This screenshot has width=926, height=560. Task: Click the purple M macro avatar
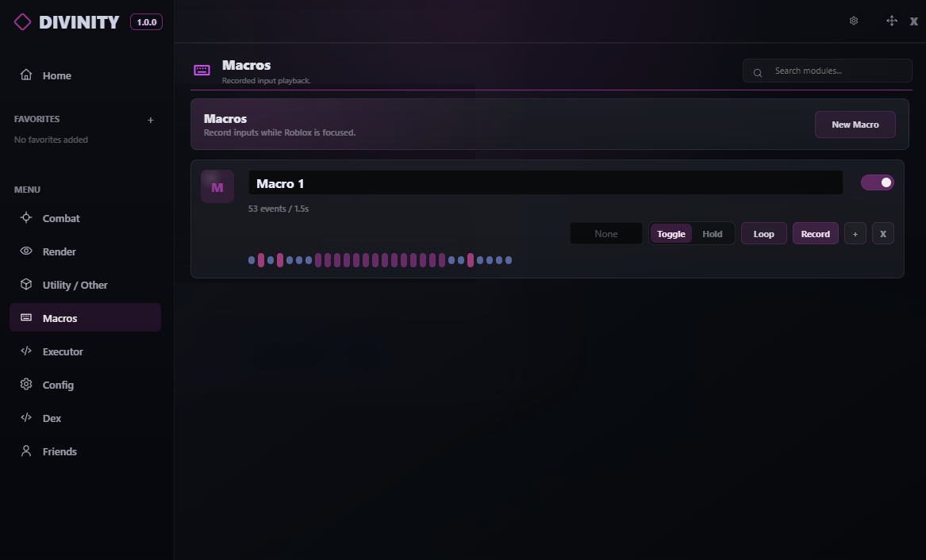[x=217, y=186]
